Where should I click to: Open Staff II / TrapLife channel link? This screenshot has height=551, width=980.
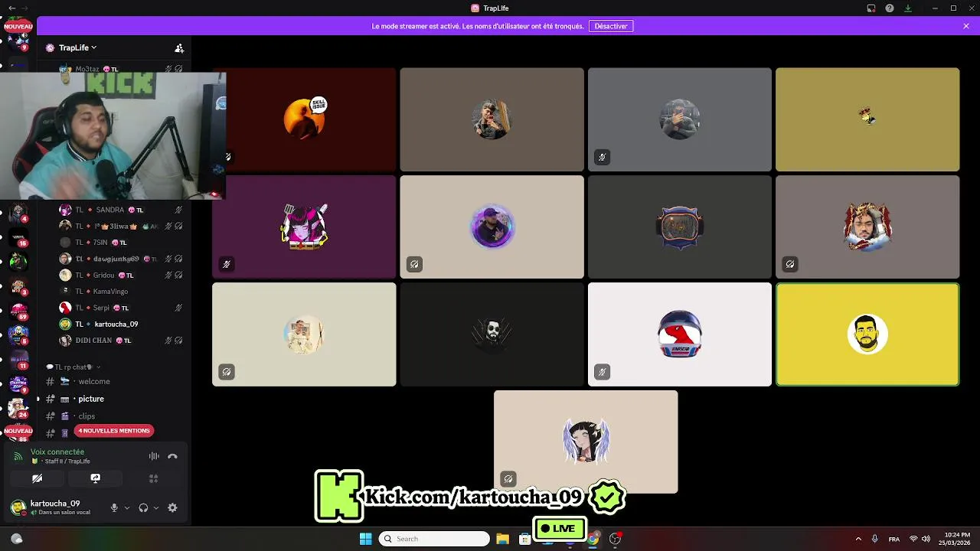coord(67,461)
